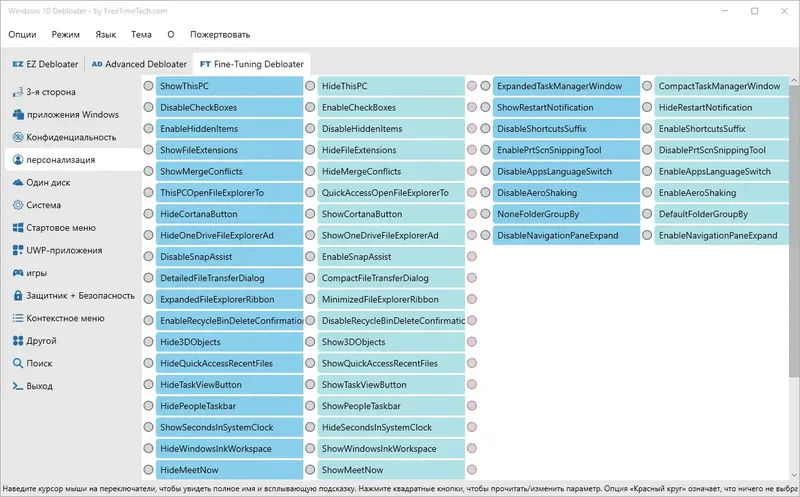Choose the HideCortanaButton radio option
The width and height of the screenshot is (800, 497).
point(148,215)
